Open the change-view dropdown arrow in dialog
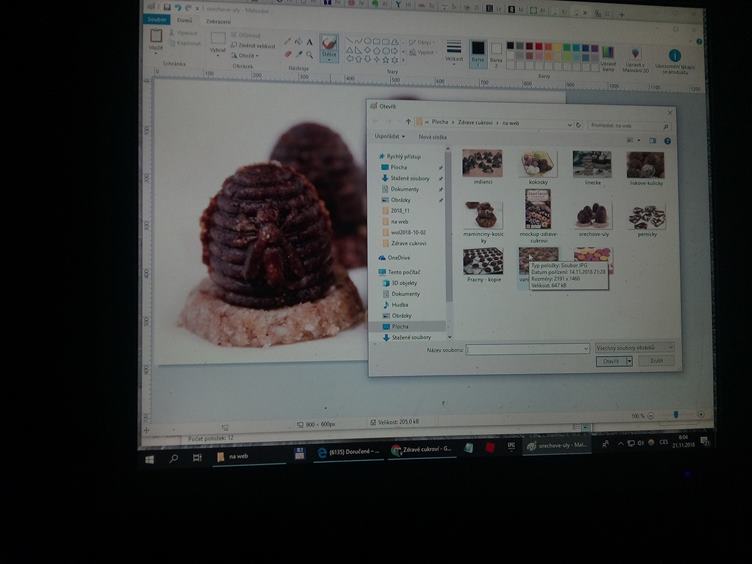The height and width of the screenshot is (564, 752). click(x=638, y=141)
